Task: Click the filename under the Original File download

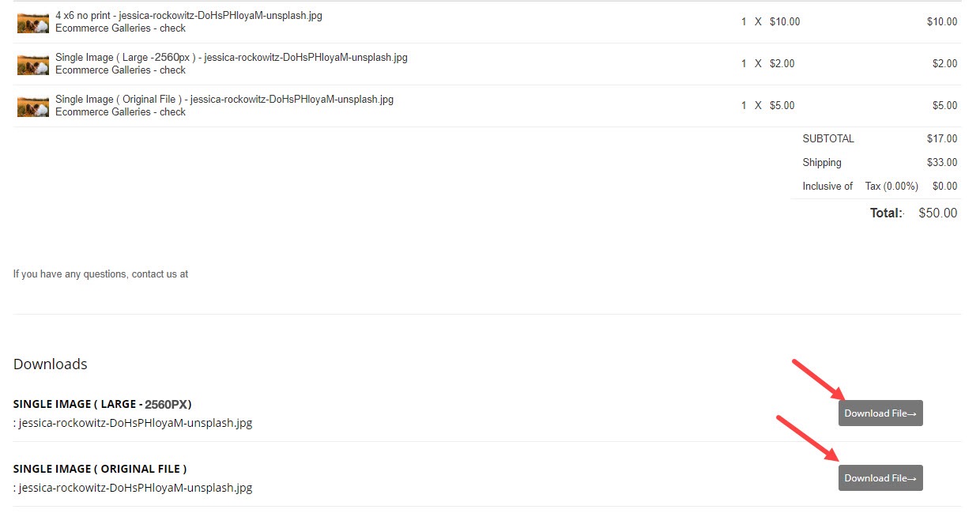Action: (133, 488)
